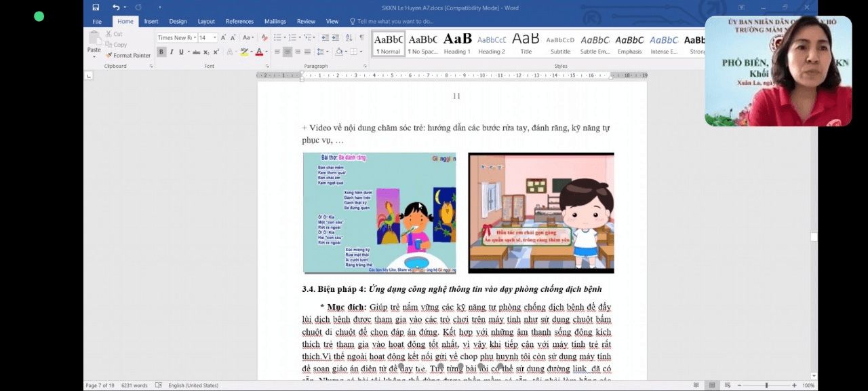Toggle Bold formatting
The height and width of the screenshot is (391, 868).
click(x=161, y=52)
